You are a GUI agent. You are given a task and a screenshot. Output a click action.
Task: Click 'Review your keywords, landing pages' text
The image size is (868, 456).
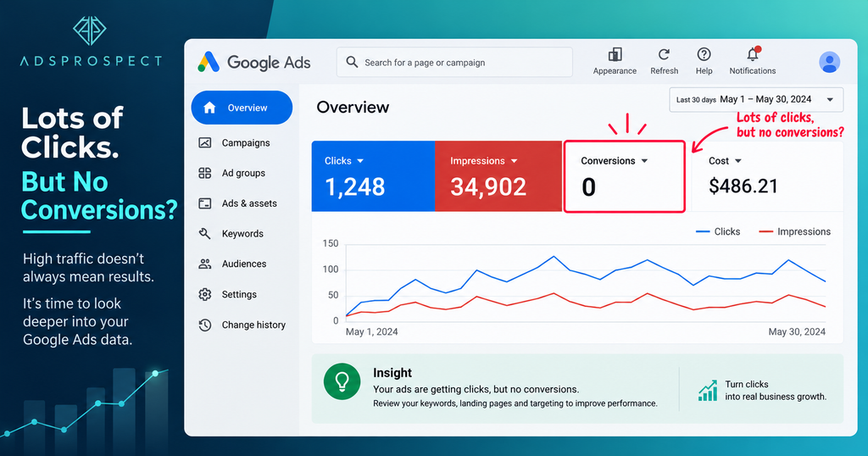point(515,403)
